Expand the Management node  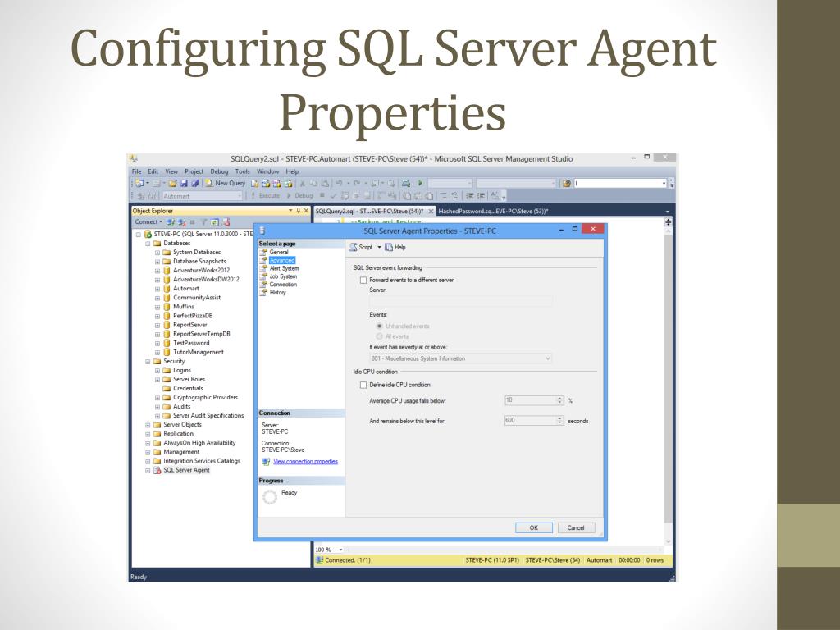[148, 452]
